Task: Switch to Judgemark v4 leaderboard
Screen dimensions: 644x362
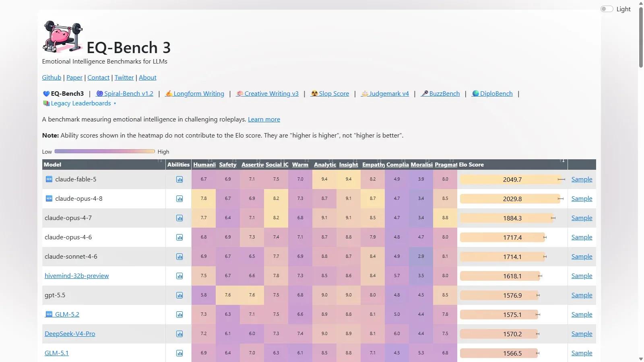Action: [385, 94]
